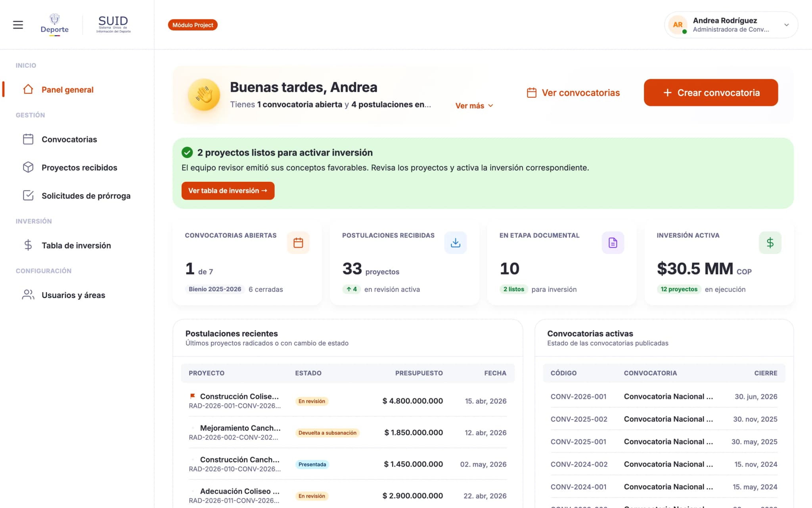This screenshot has height=508, width=812.
Task: Click Postulaciones recibidas download card icon
Action: (456, 242)
